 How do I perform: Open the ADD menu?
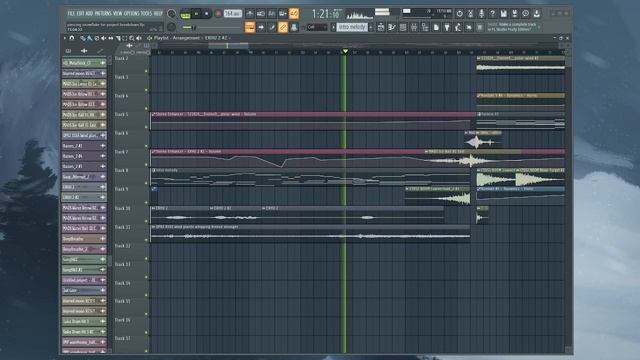click(89, 13)
